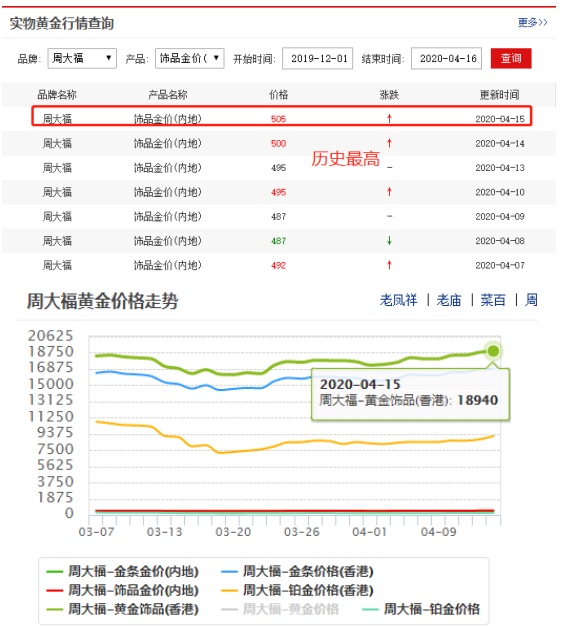Click price 492 in the 2020-04-07 row
Image resolution: width=562 pixels, height=627 pixels.
[x=278, y=265]
